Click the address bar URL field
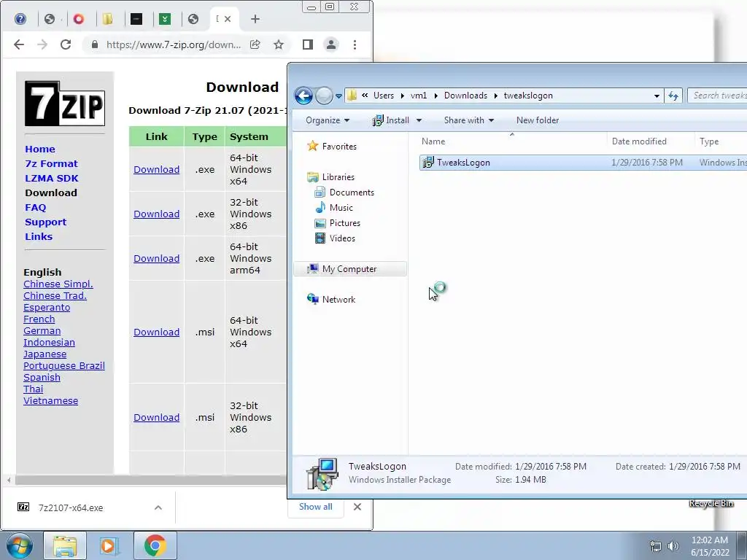The image size is (747, 560). pyautogui.click(x=174, y=44)
